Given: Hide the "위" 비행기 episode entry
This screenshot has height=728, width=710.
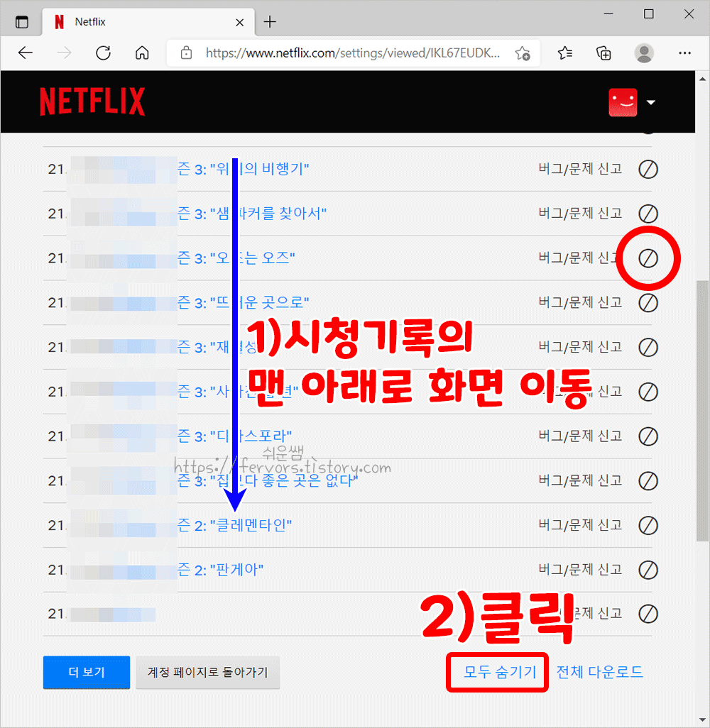Looking at the screenshot, I should [648, 170].
